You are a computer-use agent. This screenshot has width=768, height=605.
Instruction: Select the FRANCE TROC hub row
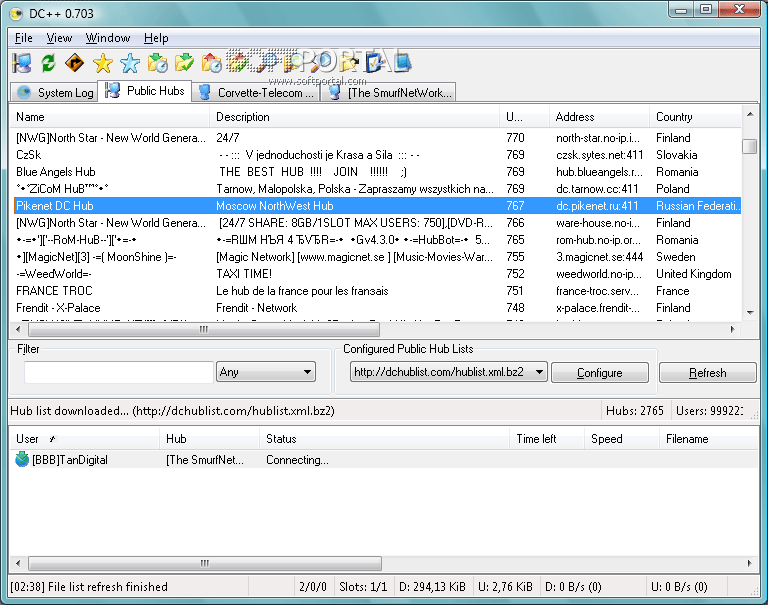377,291
